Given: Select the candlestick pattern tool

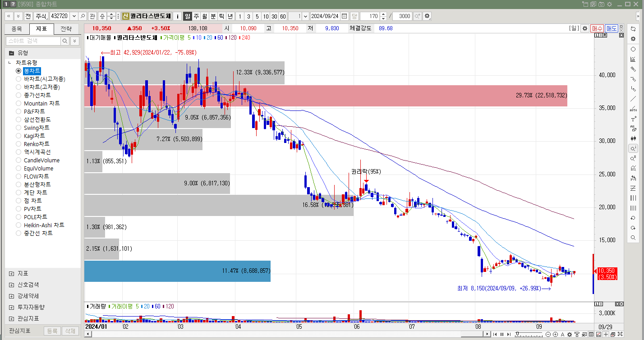Looking at the screenshot, I should coord(633,138).
